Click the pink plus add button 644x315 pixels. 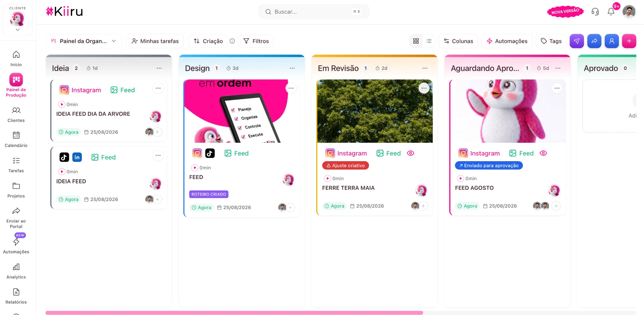(x=629, y=41)
